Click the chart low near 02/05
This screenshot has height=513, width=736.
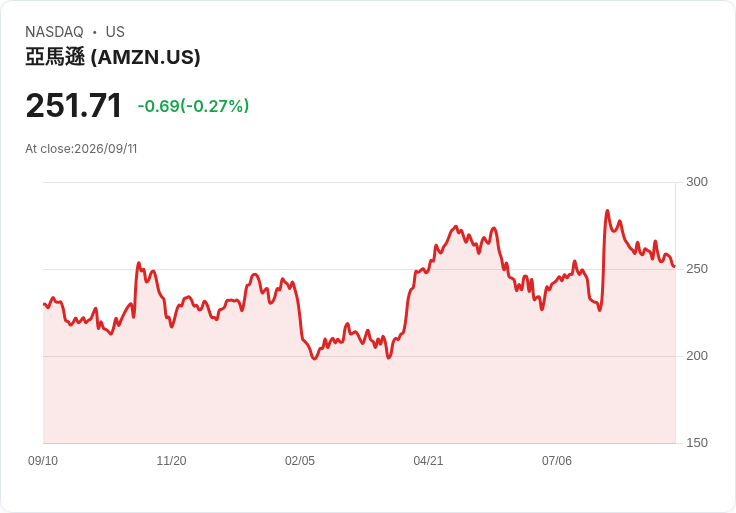(314, 359)
